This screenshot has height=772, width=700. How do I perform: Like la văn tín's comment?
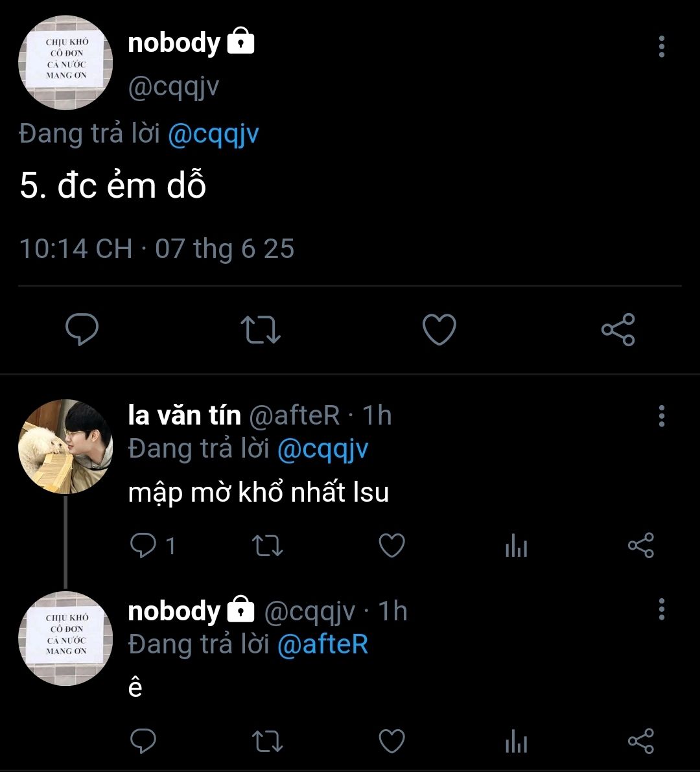391,546
